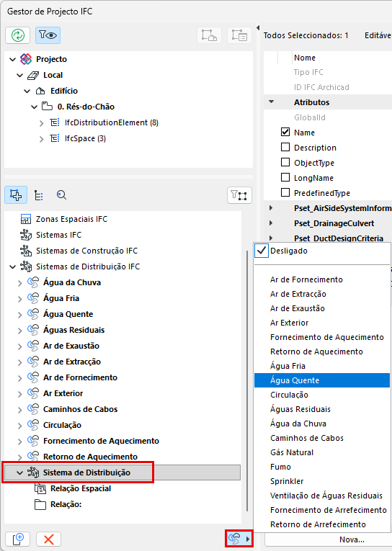Image resolution: width=392 pixels, height=551 pixels.
Task: Uncheck the Name attribute checkbox
Action: tap(285, 132)
